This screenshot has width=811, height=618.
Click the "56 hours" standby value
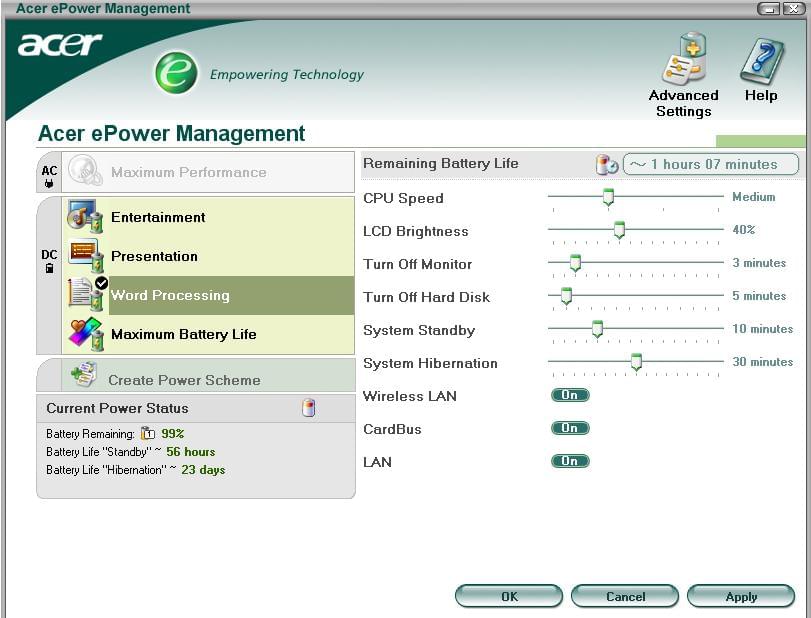191,451
